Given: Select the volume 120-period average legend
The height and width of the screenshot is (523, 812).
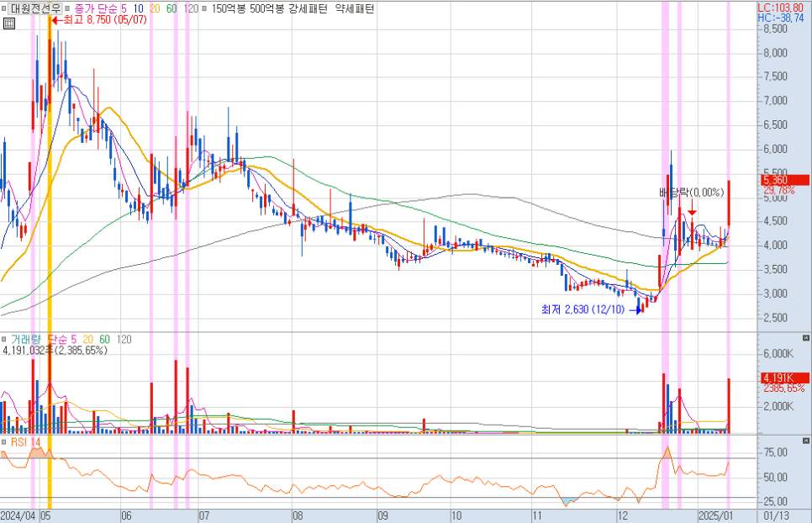Looking at the screenshot, I should [124, 340].
